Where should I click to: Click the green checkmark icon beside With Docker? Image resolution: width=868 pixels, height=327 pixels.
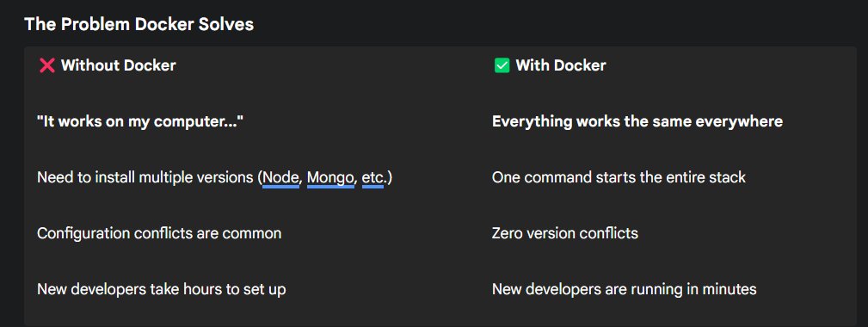[x=502, y=66]
